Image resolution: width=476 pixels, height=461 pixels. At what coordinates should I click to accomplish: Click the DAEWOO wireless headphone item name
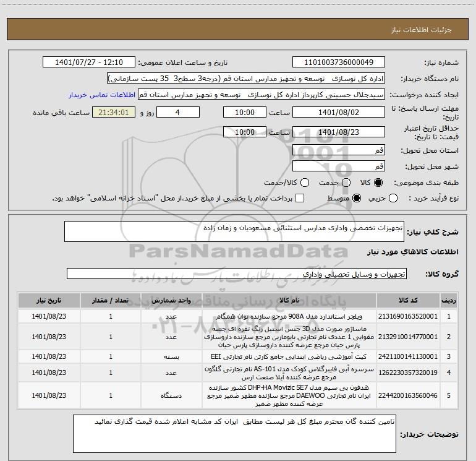(x=289, y=395)
